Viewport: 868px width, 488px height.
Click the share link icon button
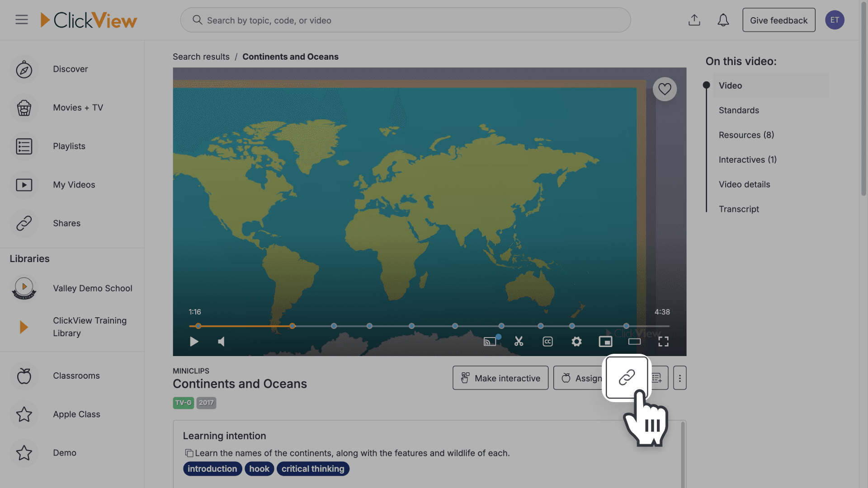627,377
